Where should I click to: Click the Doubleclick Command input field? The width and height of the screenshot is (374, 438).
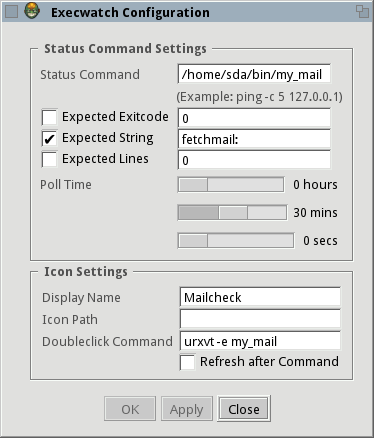(x=260, y=341)
